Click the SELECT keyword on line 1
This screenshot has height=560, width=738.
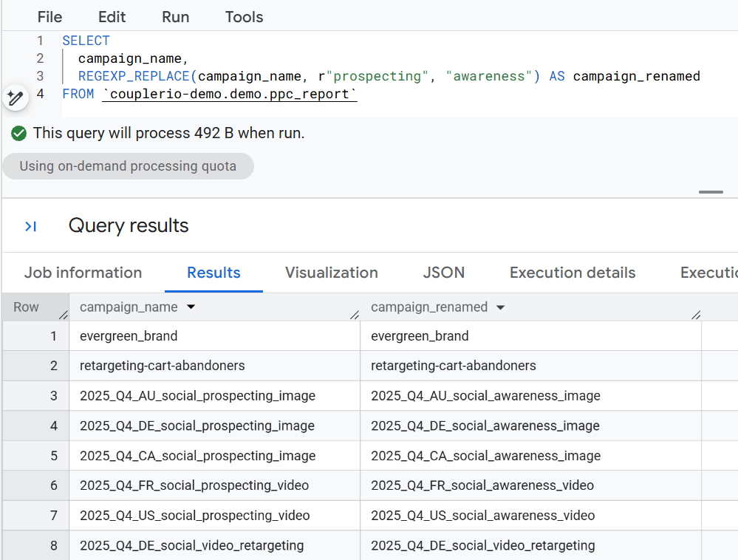86,41
